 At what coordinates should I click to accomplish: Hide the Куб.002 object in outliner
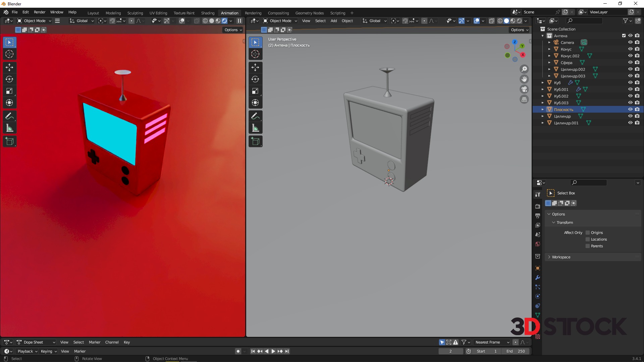pos(630,96)
